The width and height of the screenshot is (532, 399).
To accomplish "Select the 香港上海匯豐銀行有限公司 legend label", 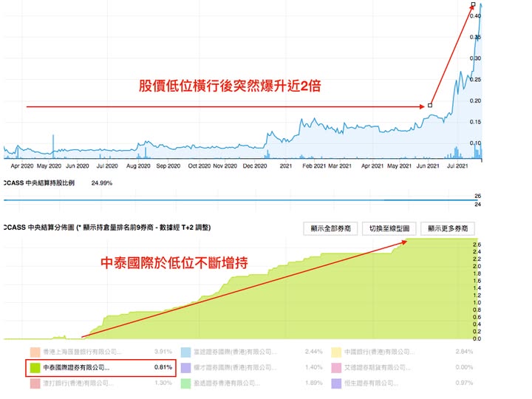I will point(82,352).
